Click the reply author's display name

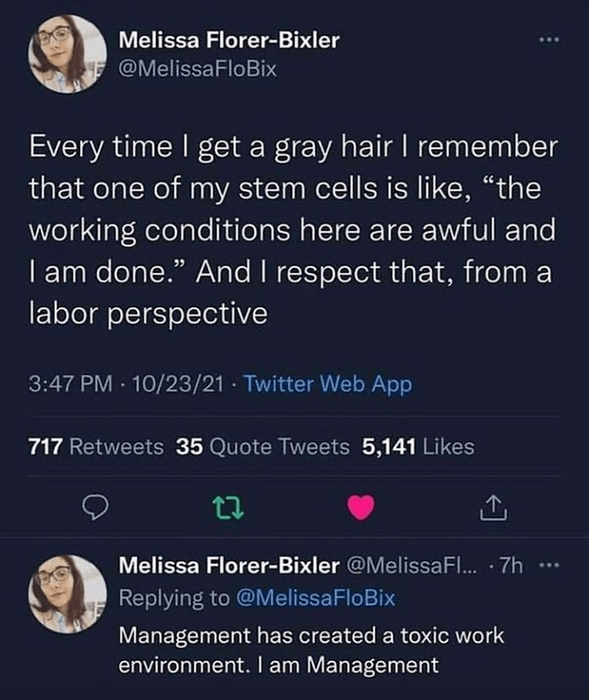coord(229,566)
